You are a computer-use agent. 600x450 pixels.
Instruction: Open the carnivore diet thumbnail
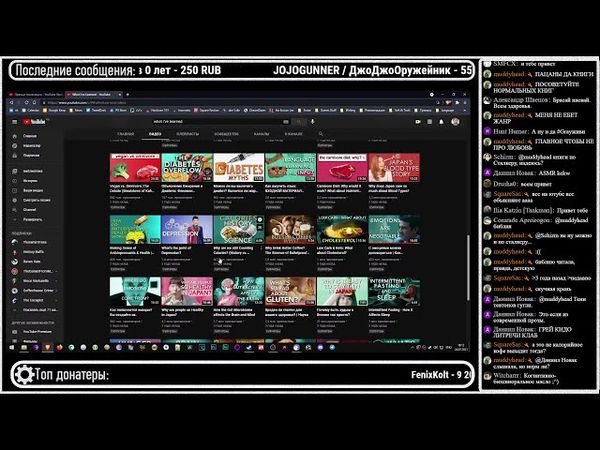click(342, 168)
